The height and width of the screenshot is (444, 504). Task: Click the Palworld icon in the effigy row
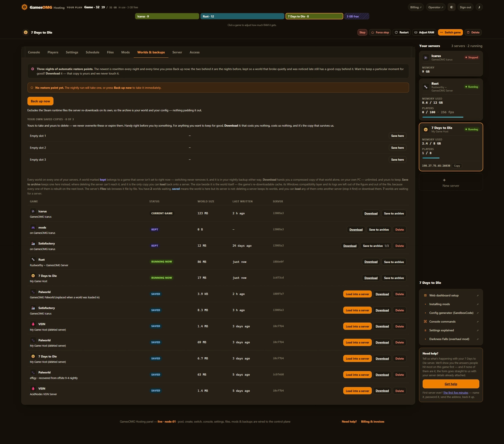point(33,372)
